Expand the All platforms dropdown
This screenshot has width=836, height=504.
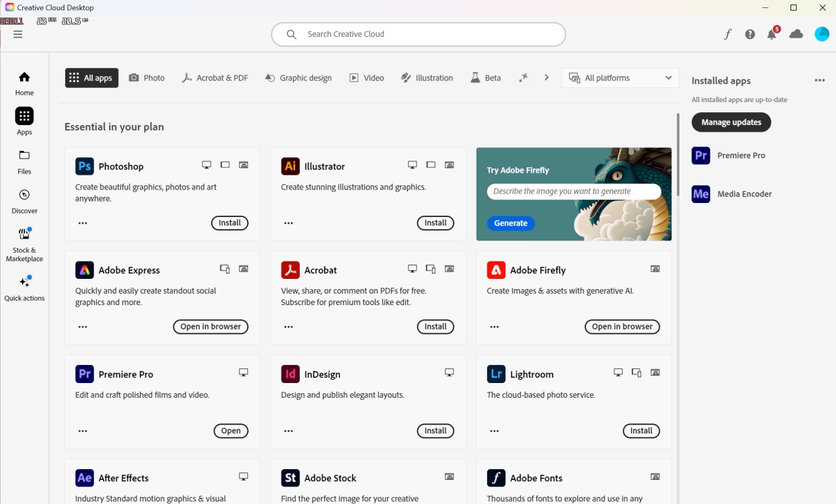click(620, 78)
